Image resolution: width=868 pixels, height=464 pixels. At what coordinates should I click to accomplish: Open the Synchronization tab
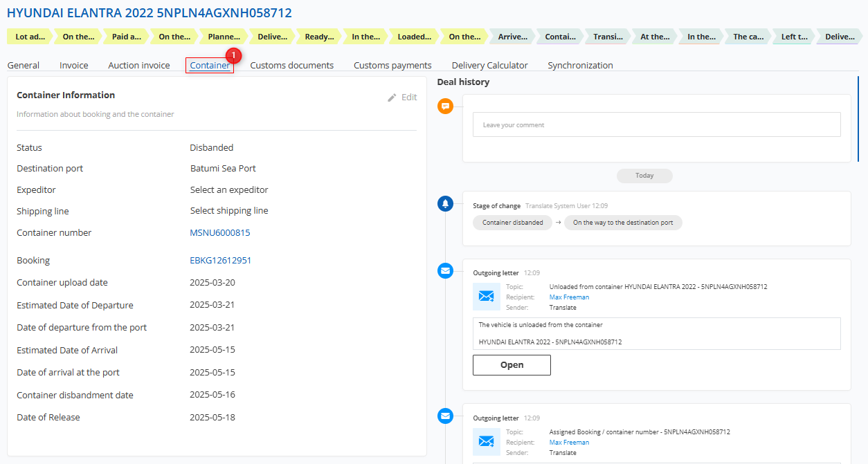[x=581, y=65]
